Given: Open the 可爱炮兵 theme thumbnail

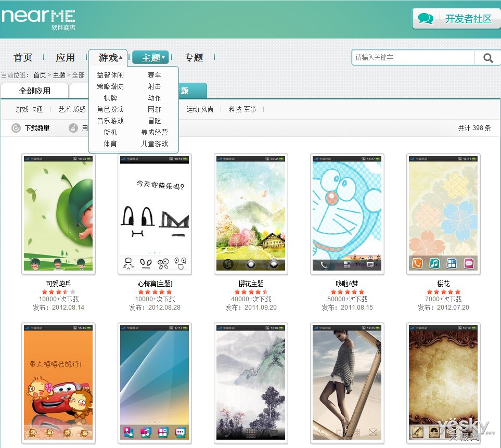Looking at the screenshot, I should click(x=58, y=214).
